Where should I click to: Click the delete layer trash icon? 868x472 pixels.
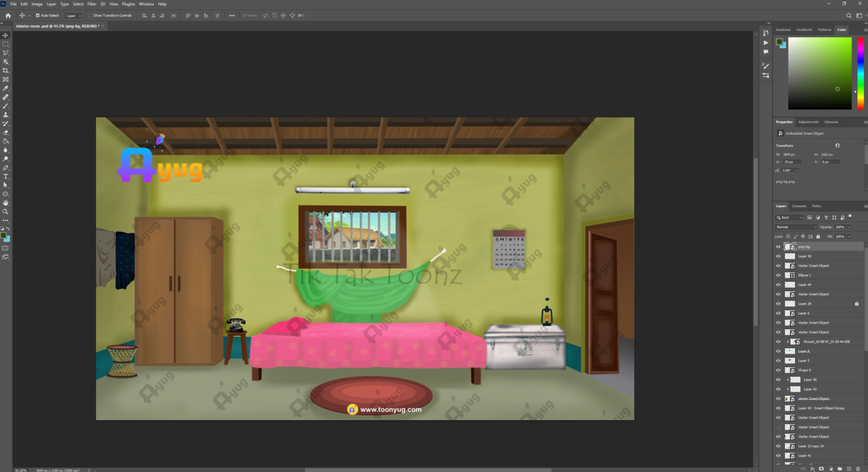tap(858, 469)
